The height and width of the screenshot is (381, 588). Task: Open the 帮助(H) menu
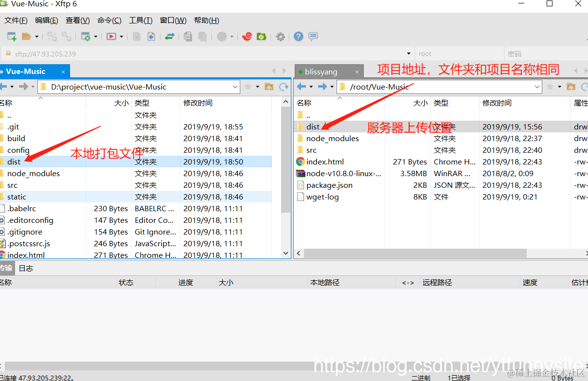tap(207, 20)
